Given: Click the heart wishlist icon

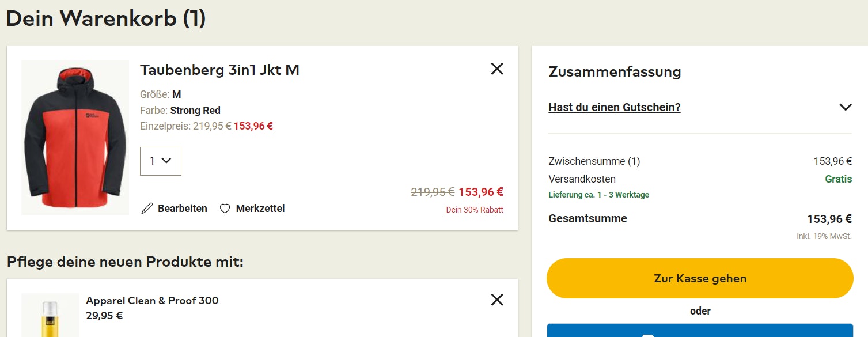Looking at the screenshot, I should [225, 209].
